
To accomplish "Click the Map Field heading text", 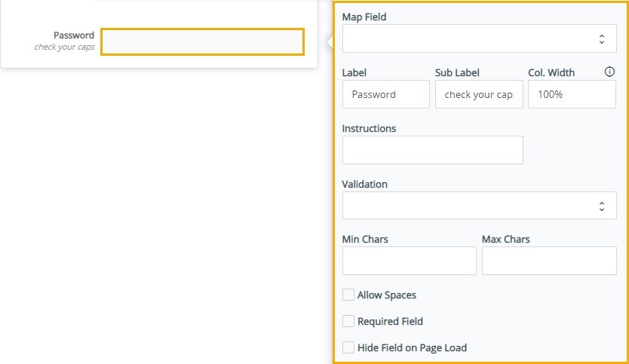I will 364,17.
